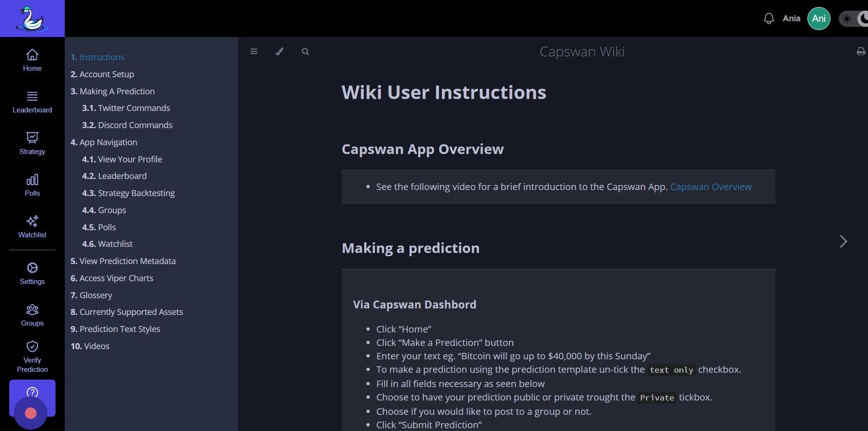The image size is (868, 431).
Task: Open the Watchlist page
Action: pyautogui.click(x=32, y=227)
